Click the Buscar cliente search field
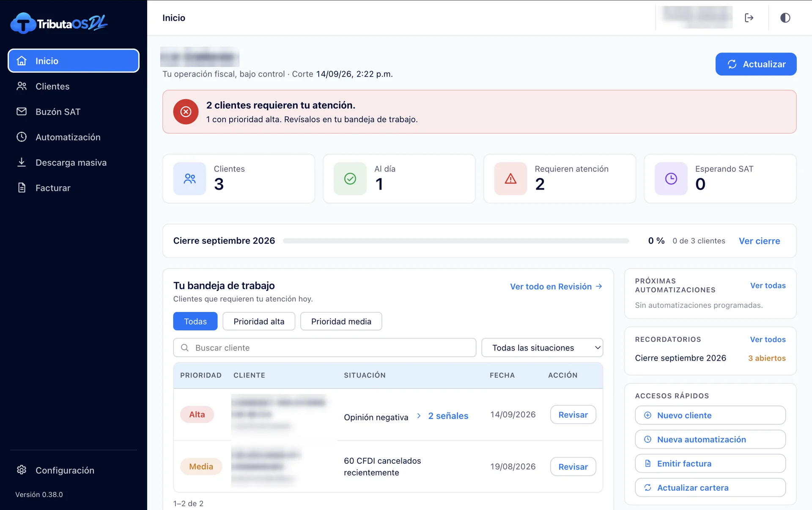812x510 pixels. [325, 347]
